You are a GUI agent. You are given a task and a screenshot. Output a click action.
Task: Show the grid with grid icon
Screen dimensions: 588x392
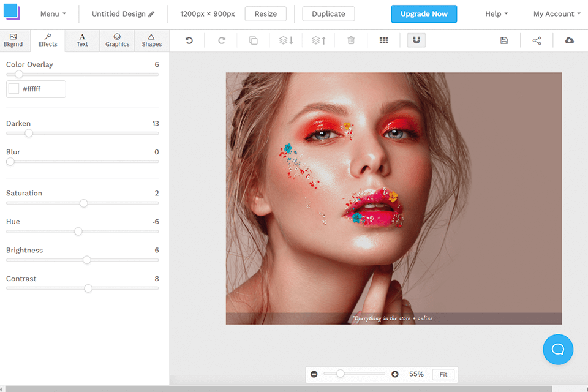point(383,40)
